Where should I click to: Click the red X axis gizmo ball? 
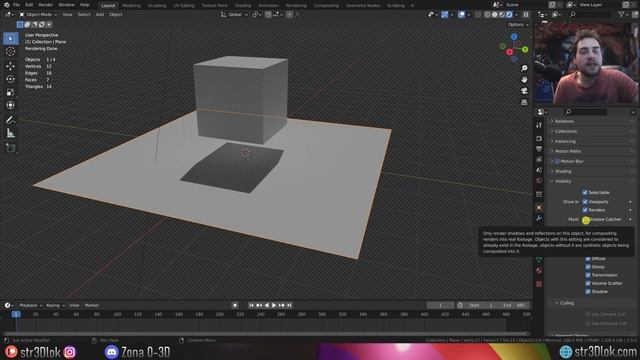[x=509, y=52]
